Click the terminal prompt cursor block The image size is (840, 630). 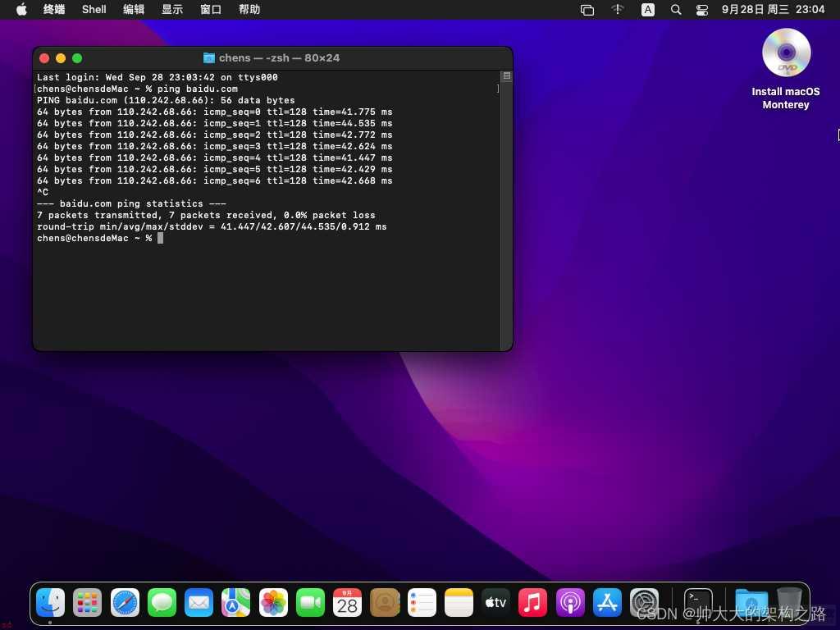point(160,238)
